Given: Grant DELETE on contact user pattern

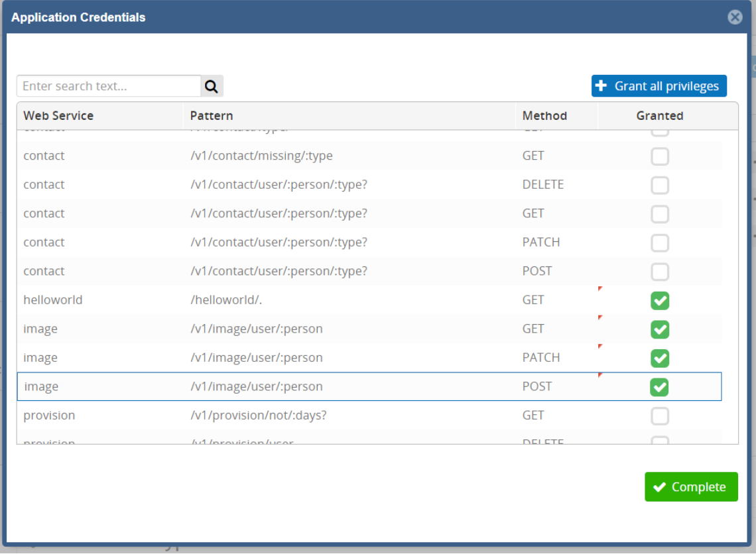Looking at the screenshot, I should coord(659,186).
